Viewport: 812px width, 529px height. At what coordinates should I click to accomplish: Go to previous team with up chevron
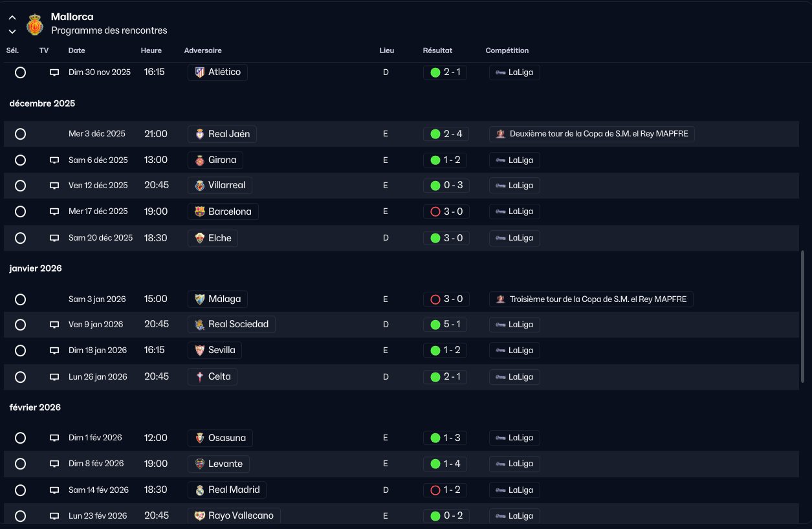[12, 17]
